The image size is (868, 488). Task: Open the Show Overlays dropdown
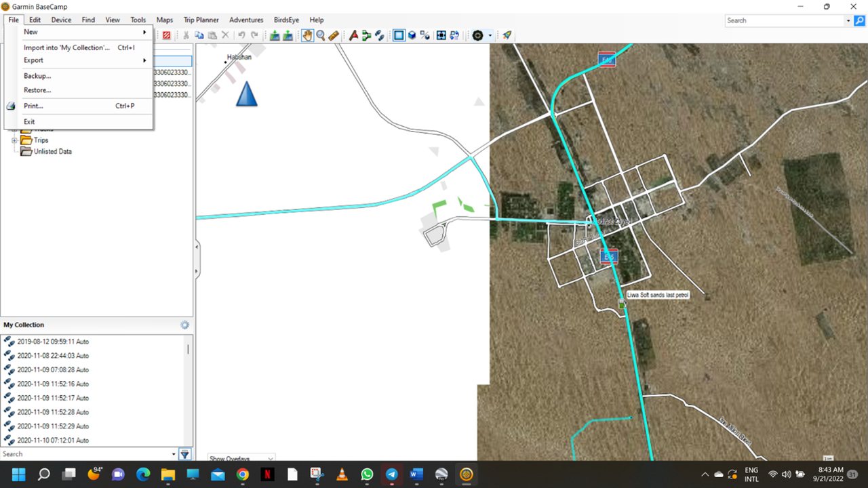(241, 458)
